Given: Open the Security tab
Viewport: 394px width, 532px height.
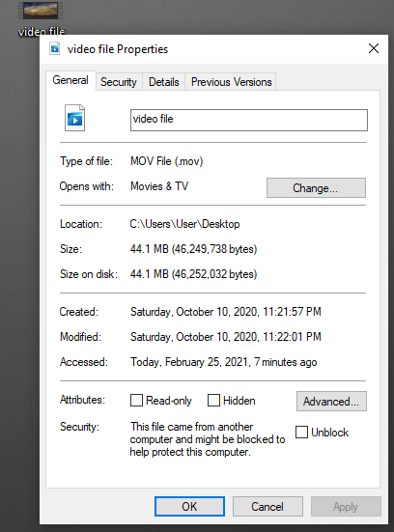Looking at the screenshot, I should [119, 82].
